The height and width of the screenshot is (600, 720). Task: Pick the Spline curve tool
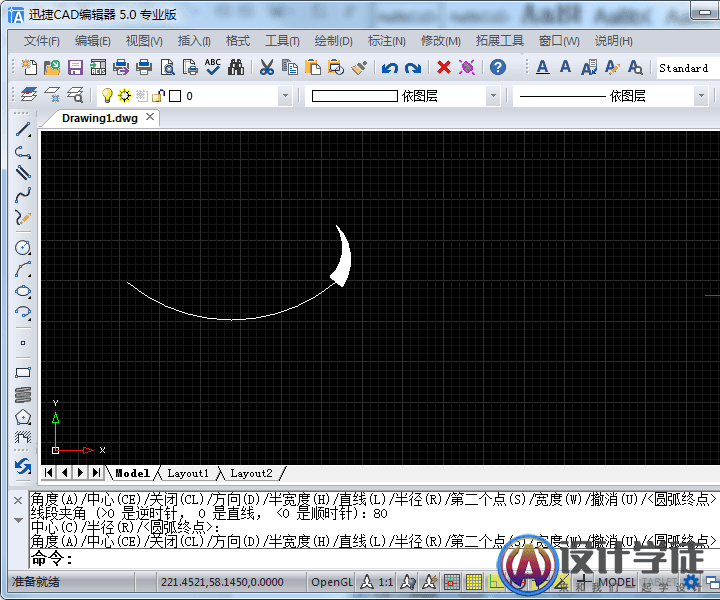[x=23, y=195]
